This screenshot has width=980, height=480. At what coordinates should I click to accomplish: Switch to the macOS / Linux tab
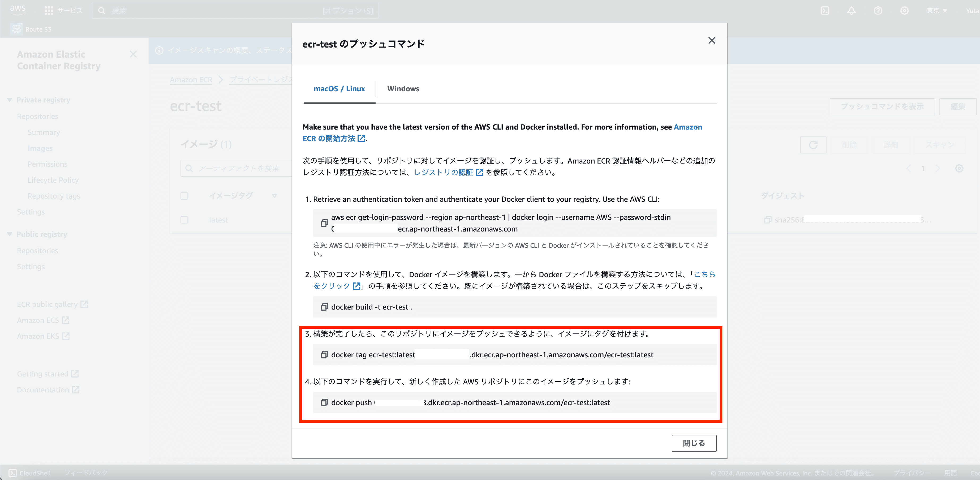click(339, 89)
